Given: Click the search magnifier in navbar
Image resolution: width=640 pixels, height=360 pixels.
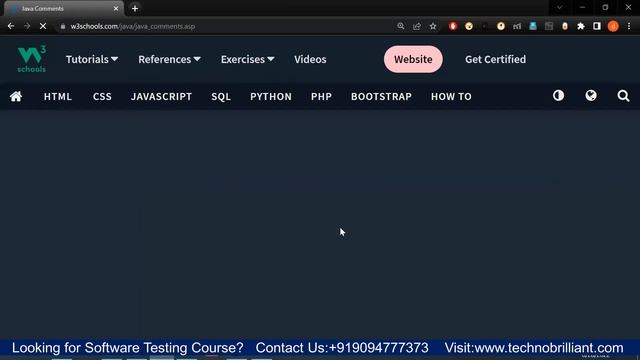Looking at the screenshot, I should (623, 96).
